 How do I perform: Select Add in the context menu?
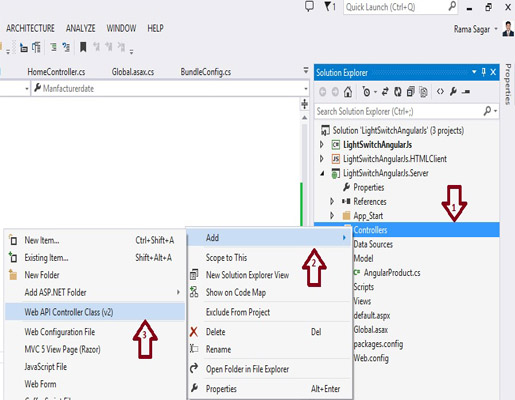pos(268,238)
